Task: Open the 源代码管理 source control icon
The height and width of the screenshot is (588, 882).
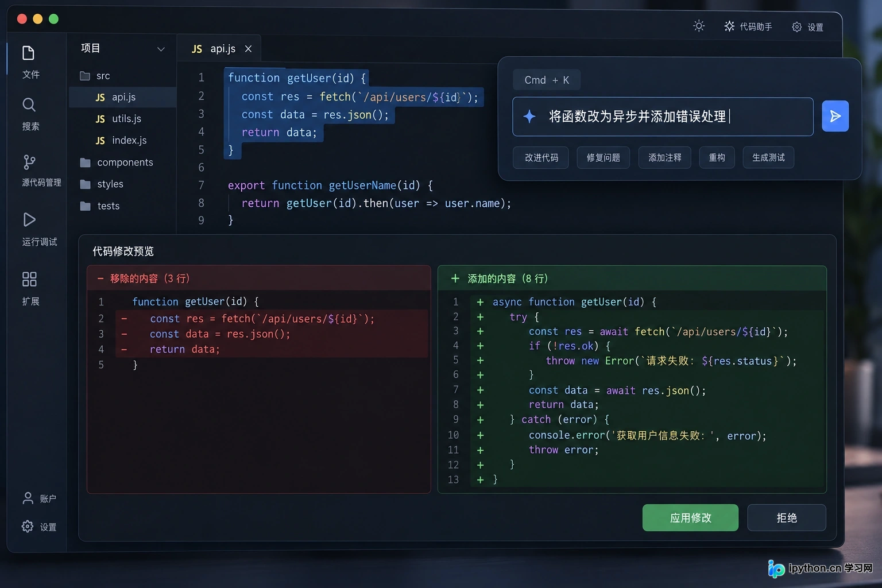Action: click(29, 162)
